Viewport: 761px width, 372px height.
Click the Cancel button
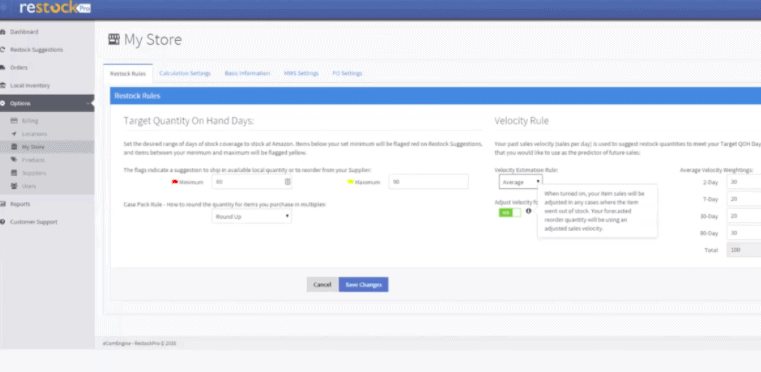[x=322, y=285]
